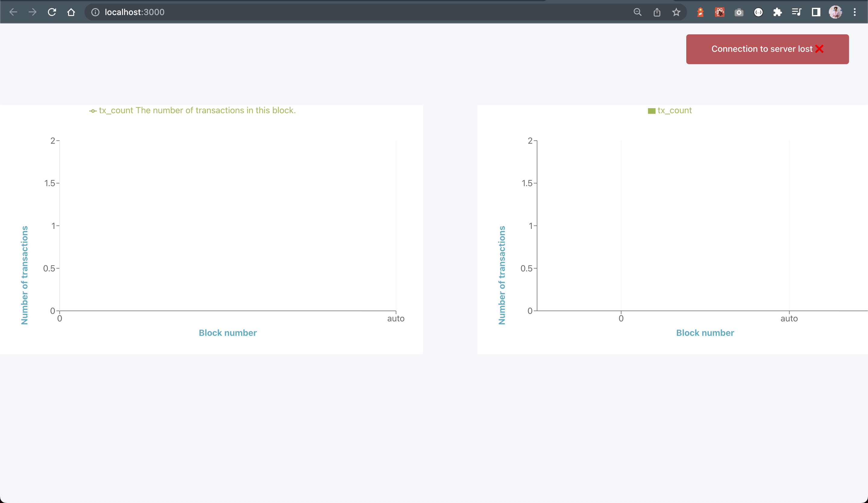The image size is (868, 503).
Task: Open the Chrome three-dot menu
Action: pos(854,12)
